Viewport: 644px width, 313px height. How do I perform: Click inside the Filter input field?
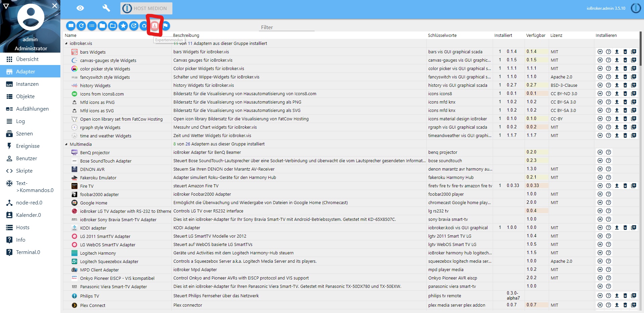click(287, 27)
